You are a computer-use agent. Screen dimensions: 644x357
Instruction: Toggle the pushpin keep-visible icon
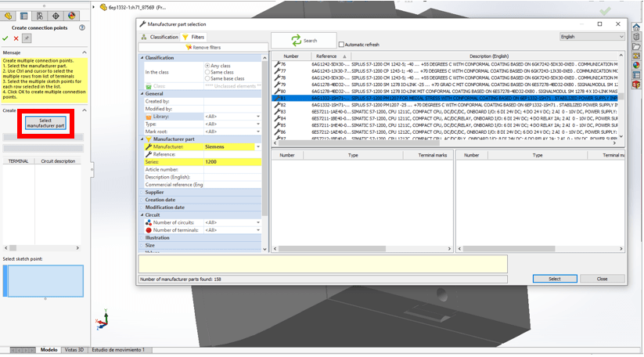coord(27,38)
